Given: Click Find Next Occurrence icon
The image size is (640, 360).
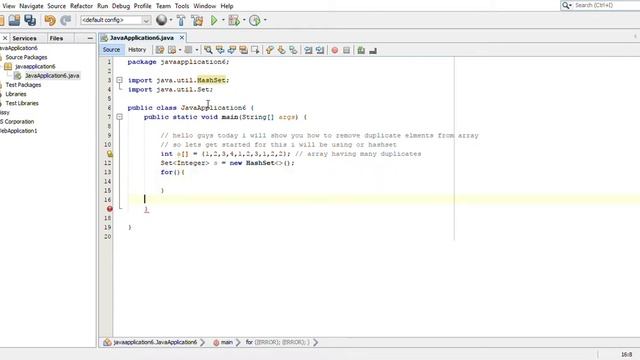Looking at the screenshot, I should coord(232,50).
